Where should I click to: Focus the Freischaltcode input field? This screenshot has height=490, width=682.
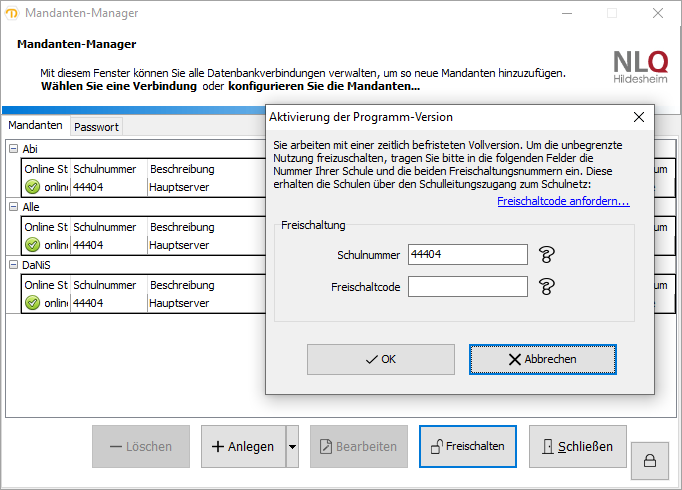point(467,287)
